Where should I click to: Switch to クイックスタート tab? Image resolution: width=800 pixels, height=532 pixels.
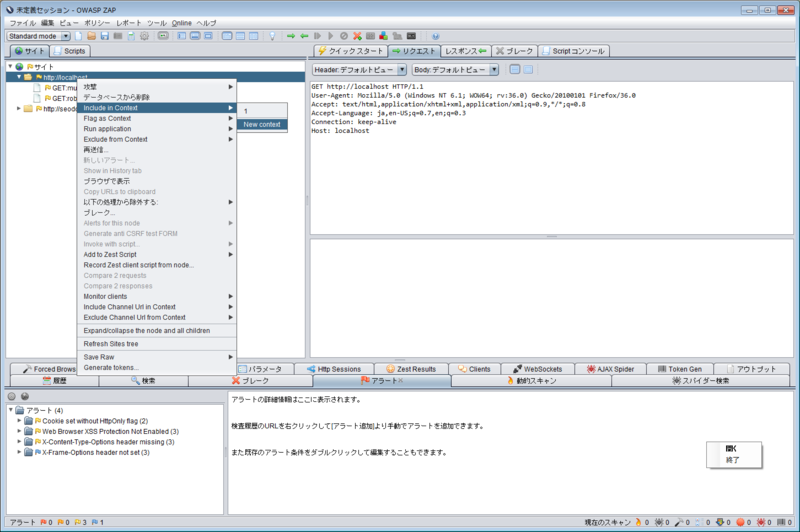(351, 51)
